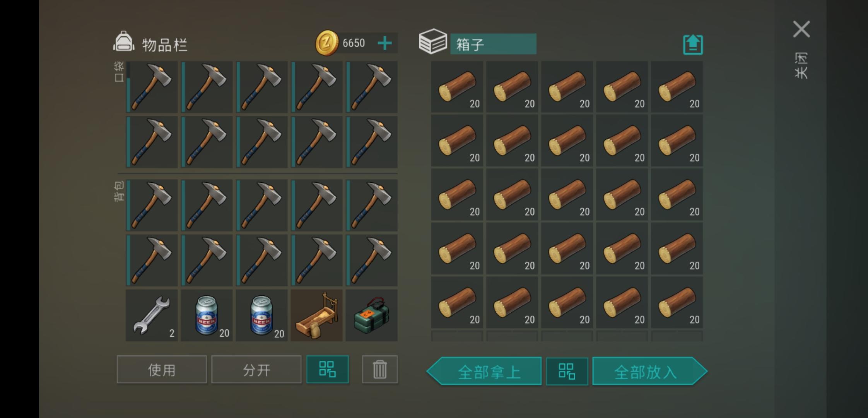Image resolution: width=868 pixels, height=418 pixels.
Task: Select the wrench item in backpack
Action: pyautogui.click(x=152, y=315)
